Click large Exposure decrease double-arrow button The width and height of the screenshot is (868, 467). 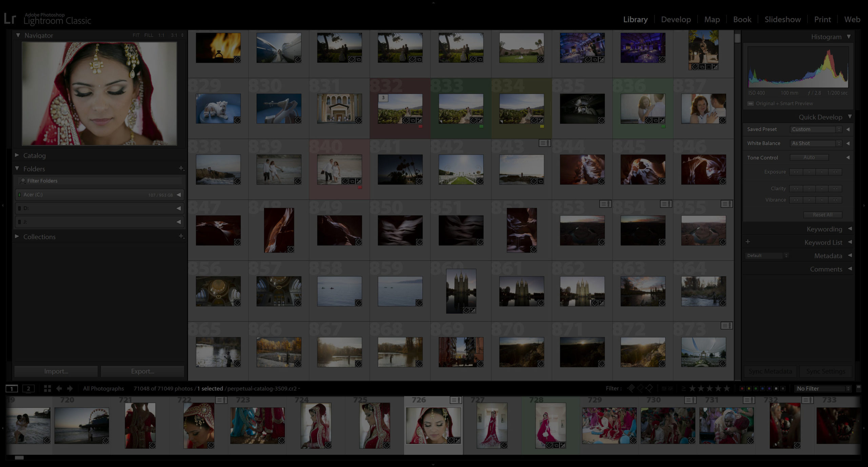(796, 172)
